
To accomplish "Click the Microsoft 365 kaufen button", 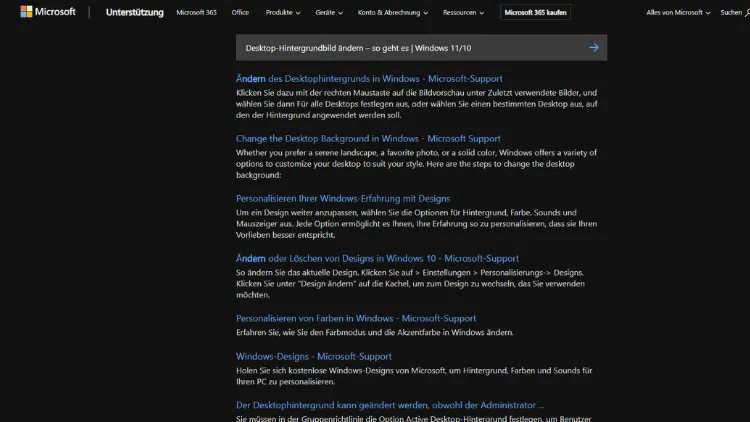I will [535, 12].
